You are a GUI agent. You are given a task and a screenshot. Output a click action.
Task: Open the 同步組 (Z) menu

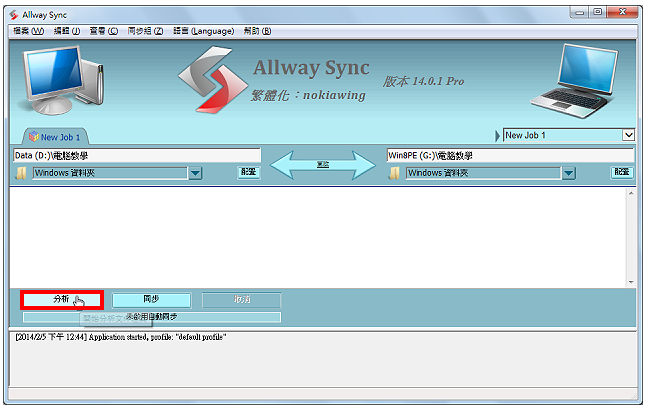tap(145, 31)
